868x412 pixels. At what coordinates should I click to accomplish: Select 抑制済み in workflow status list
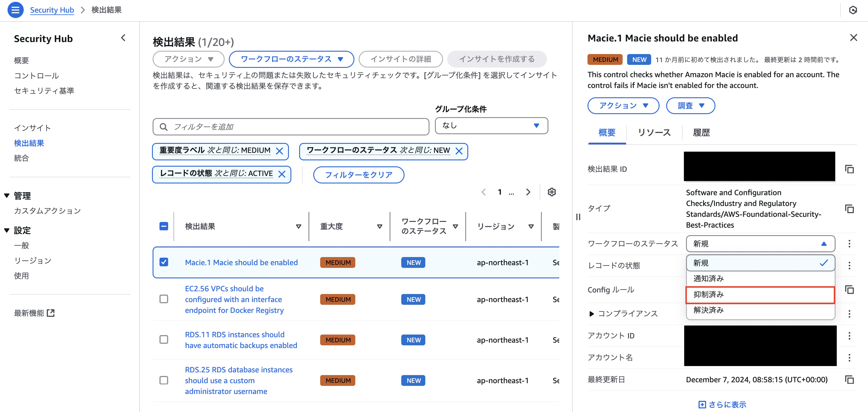point(760,295)
